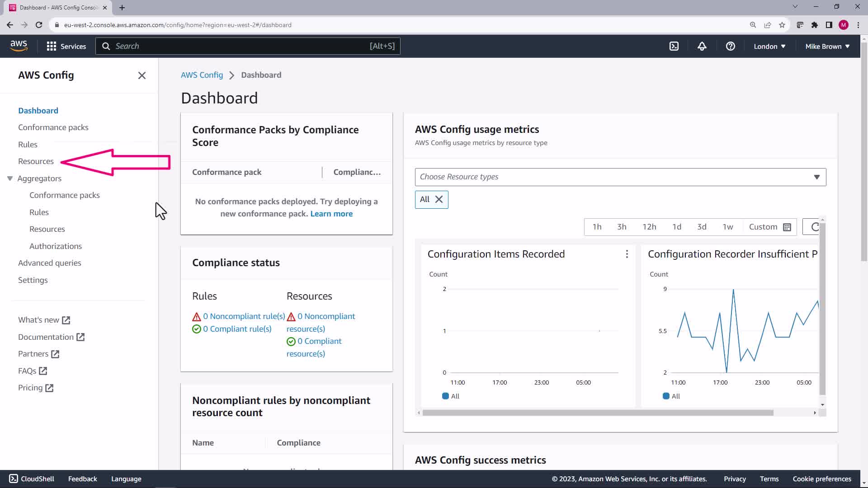Close the AWS Config side navigation
The image size is (868, 488).
pos(142,75)
